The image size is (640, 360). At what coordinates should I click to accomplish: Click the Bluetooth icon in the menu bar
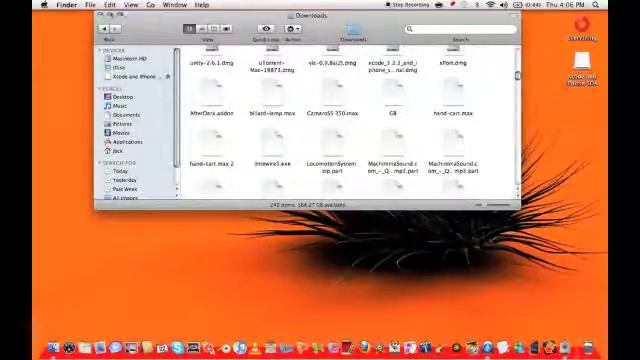point(477,5)
